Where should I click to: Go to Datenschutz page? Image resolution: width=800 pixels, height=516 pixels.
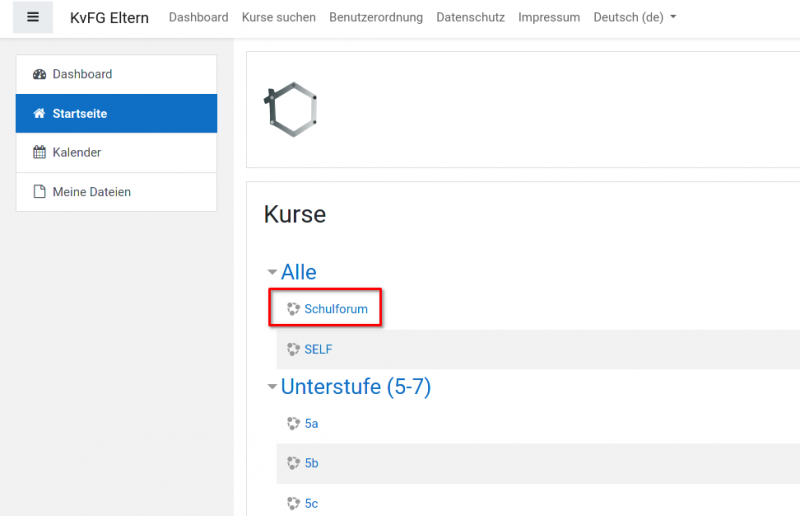pos(470,18)
